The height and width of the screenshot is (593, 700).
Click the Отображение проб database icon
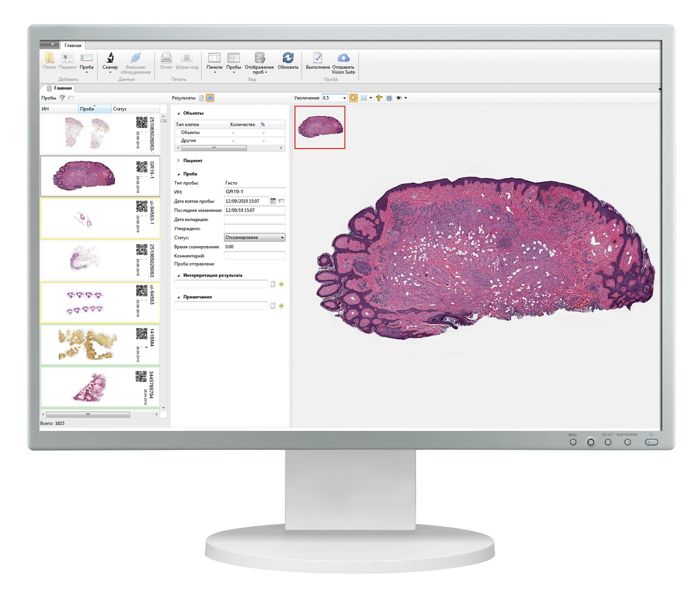(x=259, y=58)
